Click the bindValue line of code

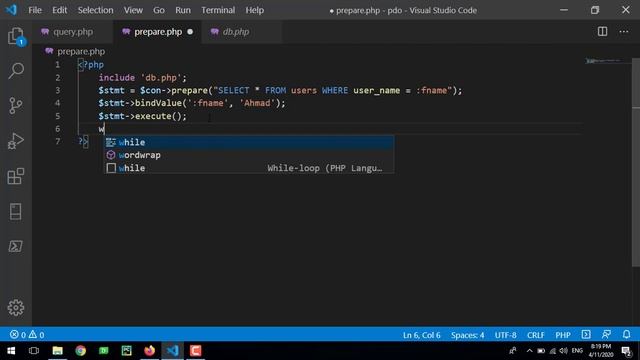coord(192,103)
